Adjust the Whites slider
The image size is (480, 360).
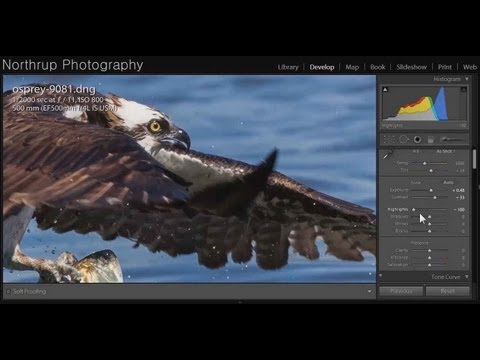430,224
